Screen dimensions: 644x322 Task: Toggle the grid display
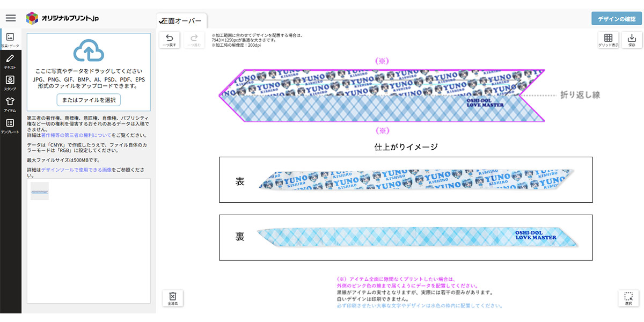click(608, 40)
